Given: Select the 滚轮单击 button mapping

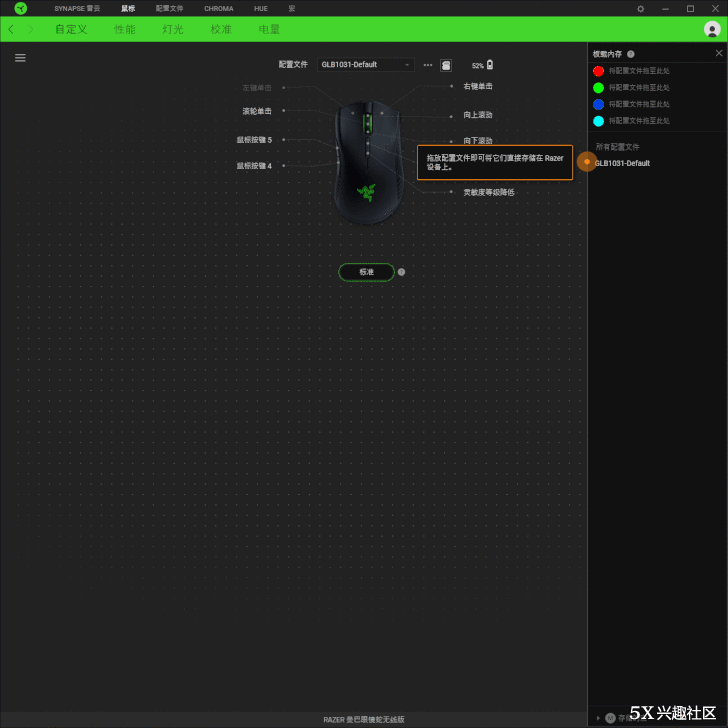Looking at the screenshot, I should point(257,111).
